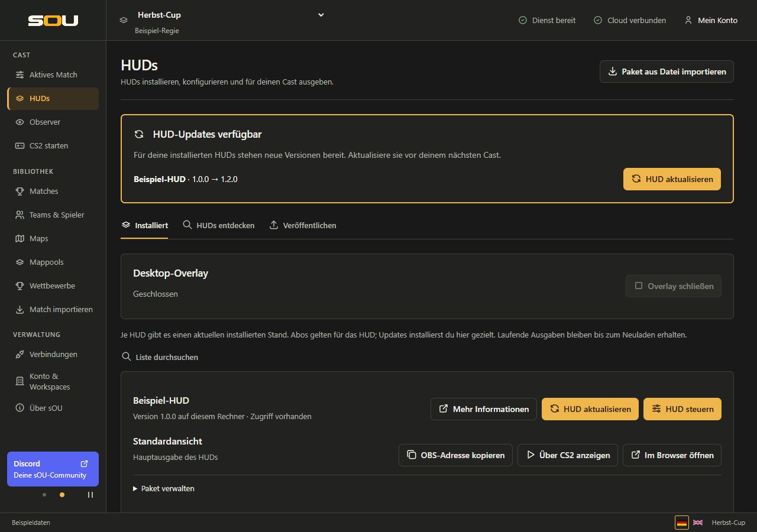Click the Discord external-link icon

[84, 464]
